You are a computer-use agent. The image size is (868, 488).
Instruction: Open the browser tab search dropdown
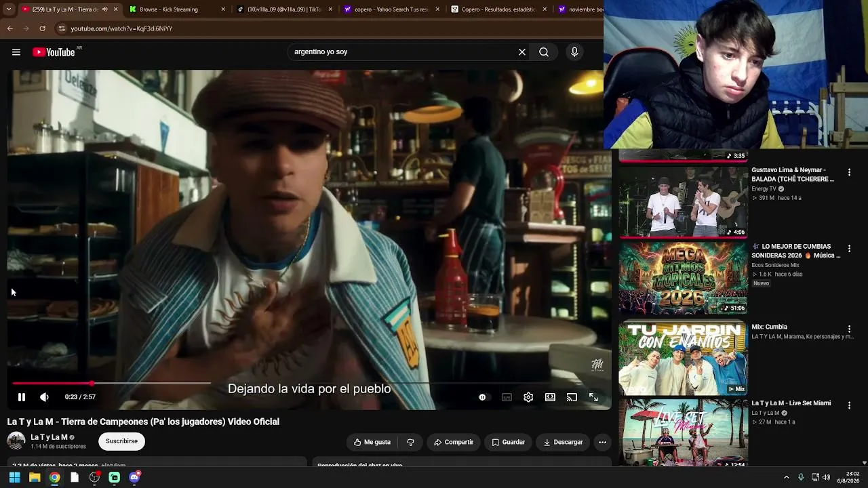9,9
